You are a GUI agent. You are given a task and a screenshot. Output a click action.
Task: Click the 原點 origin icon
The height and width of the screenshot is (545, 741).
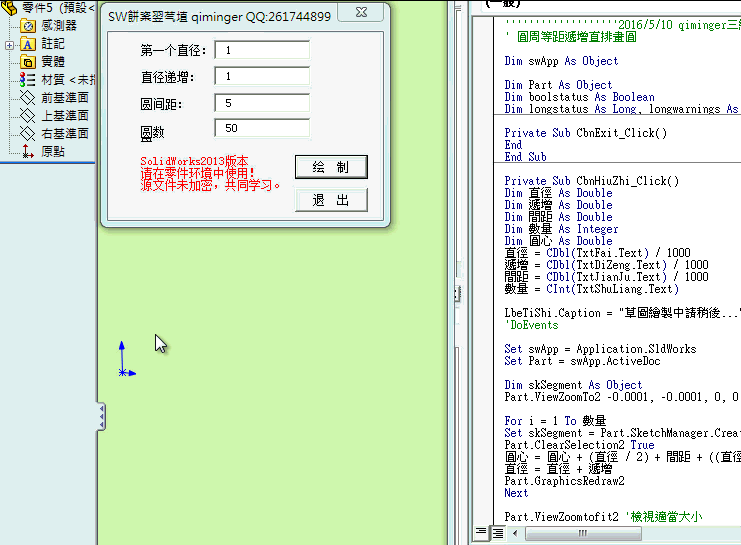pos(27,151)
